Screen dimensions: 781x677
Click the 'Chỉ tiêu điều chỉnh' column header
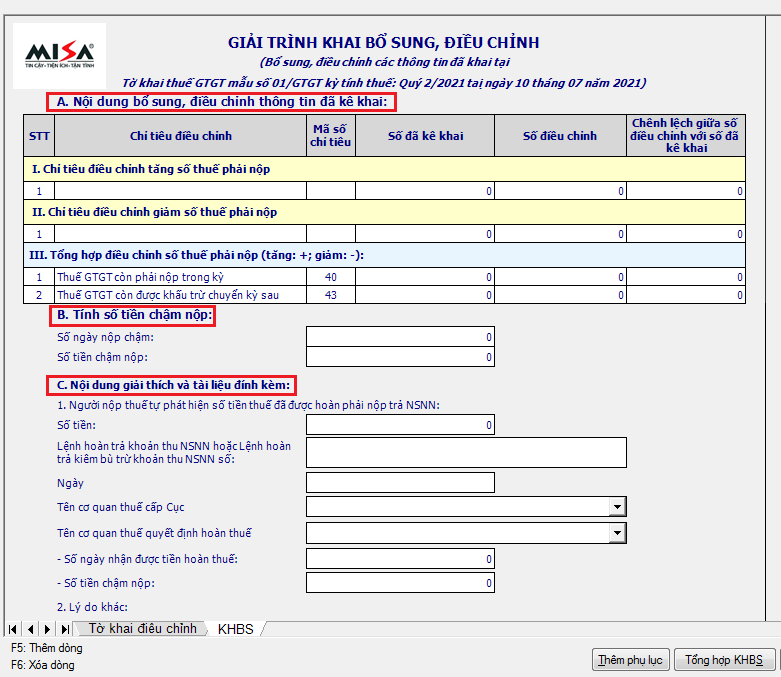pyautogui.click(x=180, y=135)
